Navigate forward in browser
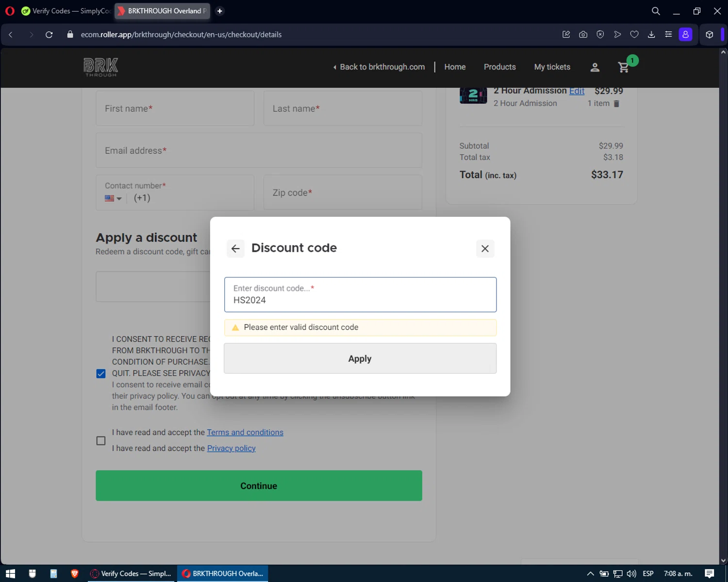 coord(31,34)
